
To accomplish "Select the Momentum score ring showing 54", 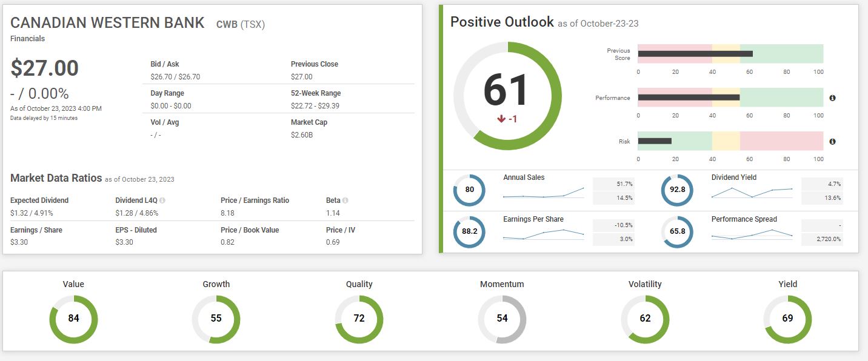I will tap(502, 319).
